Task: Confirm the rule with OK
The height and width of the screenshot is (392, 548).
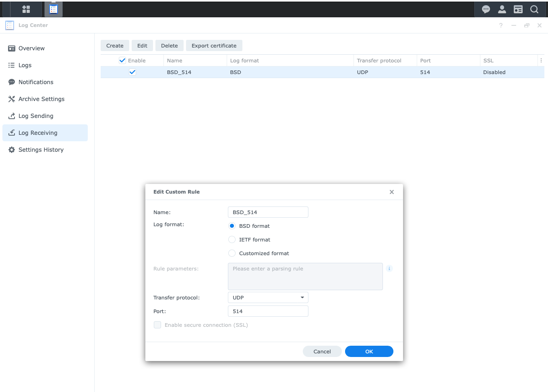Action: click(369, 351)
